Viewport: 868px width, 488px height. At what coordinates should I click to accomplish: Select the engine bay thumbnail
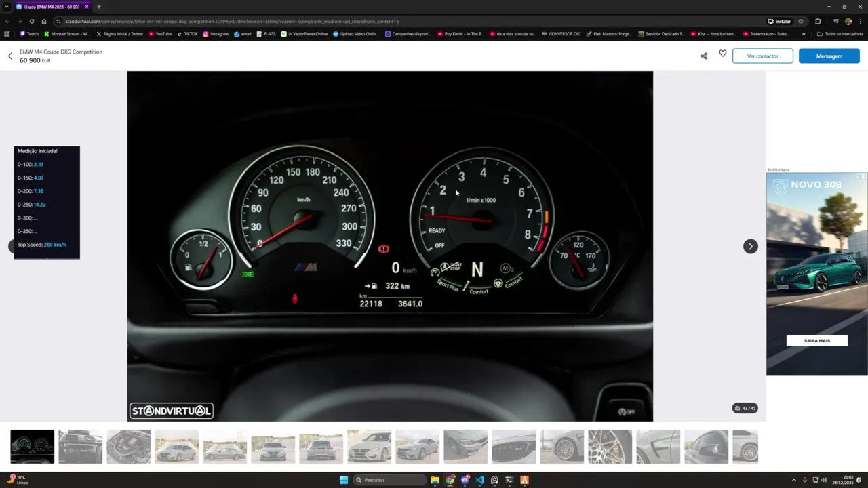click(x=129, y=447)
